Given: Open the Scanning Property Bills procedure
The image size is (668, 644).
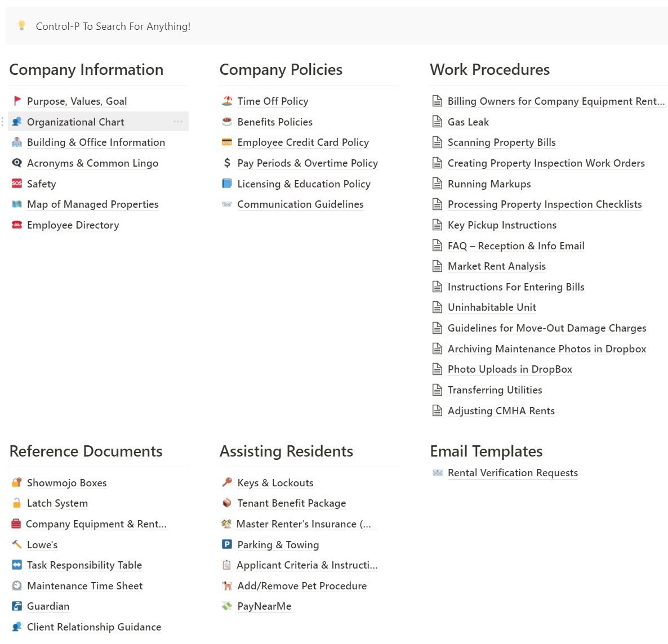Looking at the screenshot, I should 501,142.
